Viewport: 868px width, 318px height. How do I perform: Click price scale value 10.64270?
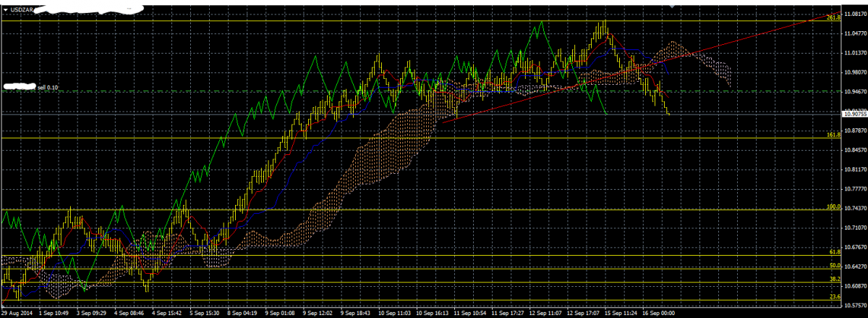point(854,266)
